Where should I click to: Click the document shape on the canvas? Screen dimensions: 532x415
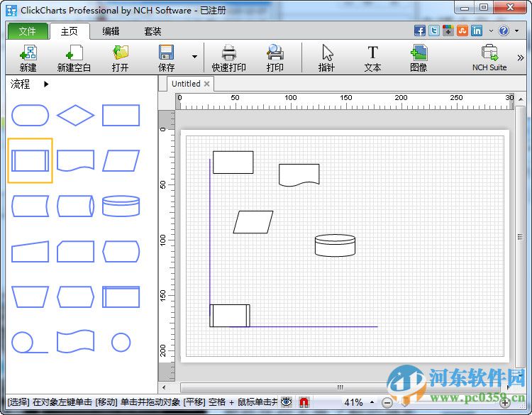click(x=299, y=175)
